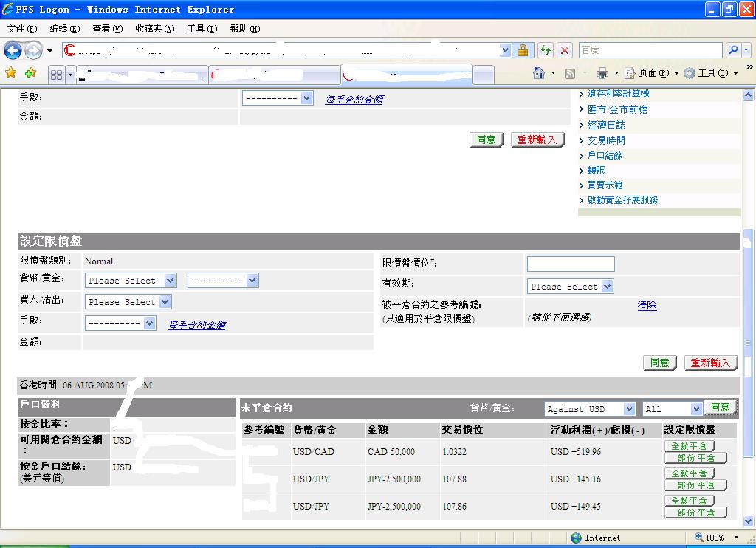
Task: Open the 文件(F) menu
Action: pos(22,29)
